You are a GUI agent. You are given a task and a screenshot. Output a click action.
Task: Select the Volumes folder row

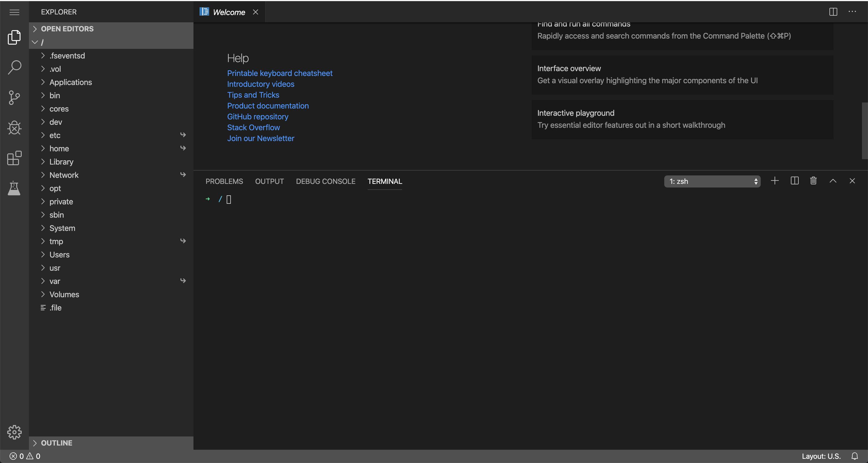point(111,294)
